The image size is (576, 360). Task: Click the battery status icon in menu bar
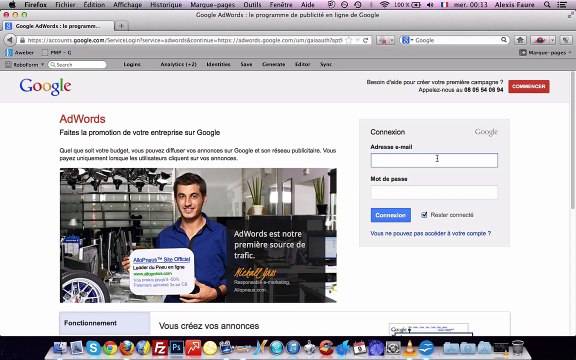(416, 5)
